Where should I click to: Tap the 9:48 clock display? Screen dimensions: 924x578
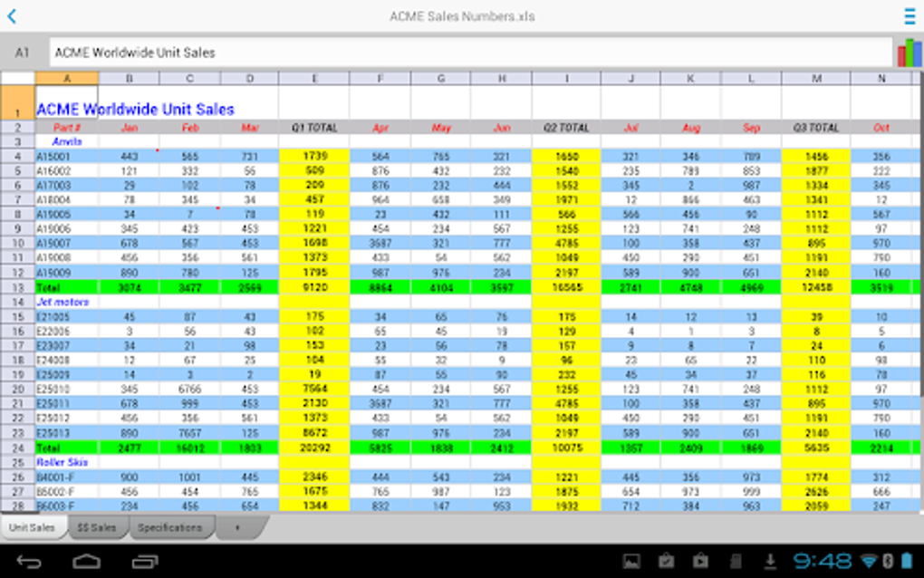click(822, 561)
